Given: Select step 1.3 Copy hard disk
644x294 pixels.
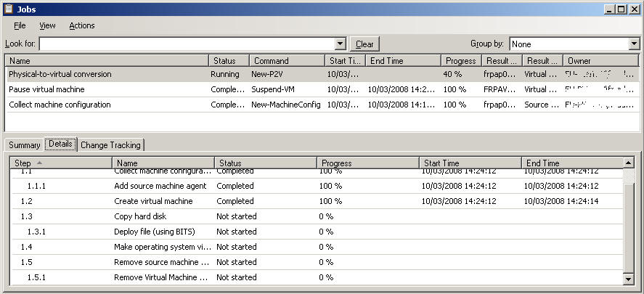Looking at the screenshot, I should [317, 216].
